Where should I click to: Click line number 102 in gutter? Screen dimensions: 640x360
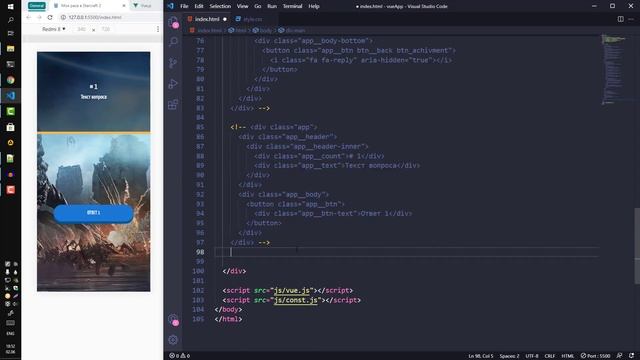point(198,291)
